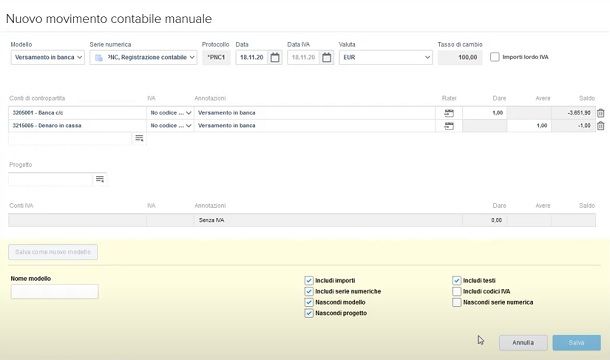
Task: Click the Data field showing 18.11.20
Action: pos(252,58)
